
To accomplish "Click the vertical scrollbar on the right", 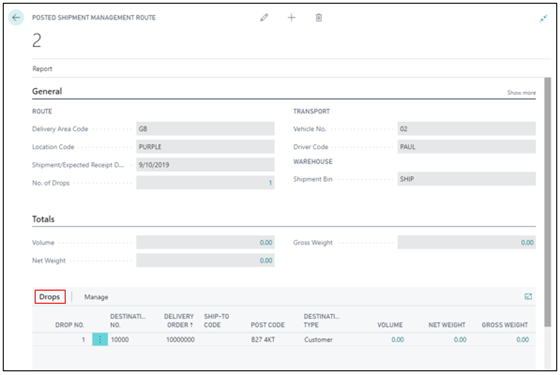I will 547,202.
